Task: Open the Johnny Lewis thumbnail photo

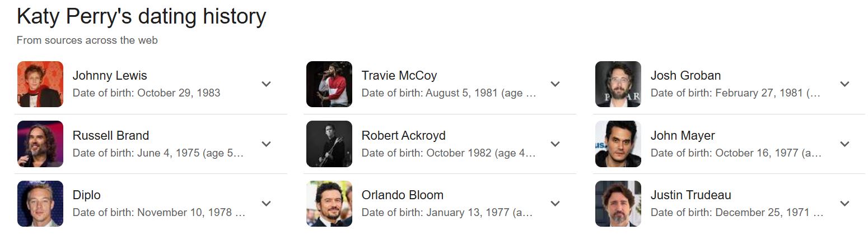Action: 40,84
